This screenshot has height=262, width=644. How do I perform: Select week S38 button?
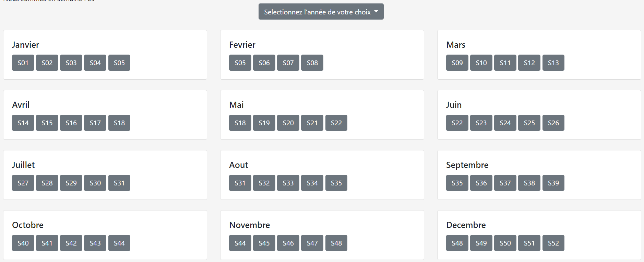coord(529,183)
